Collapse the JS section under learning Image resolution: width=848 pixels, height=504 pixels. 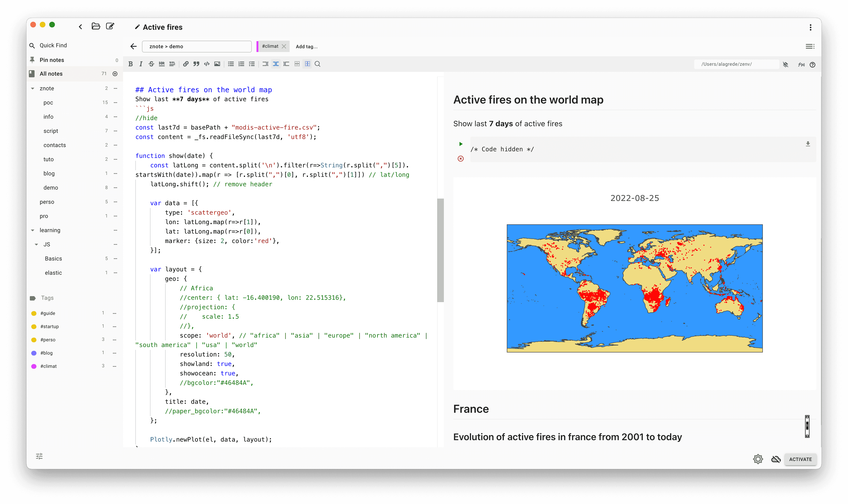pos(37,244)
